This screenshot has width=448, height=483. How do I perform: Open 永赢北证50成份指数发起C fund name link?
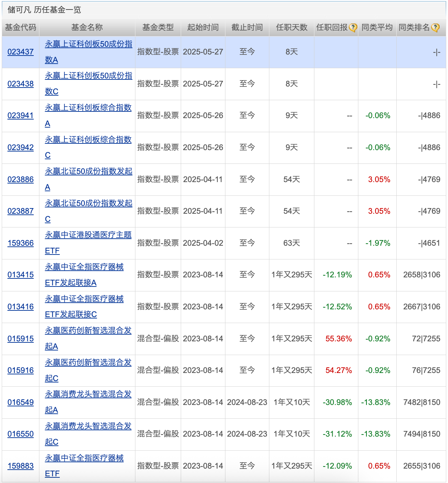[89, 211]
